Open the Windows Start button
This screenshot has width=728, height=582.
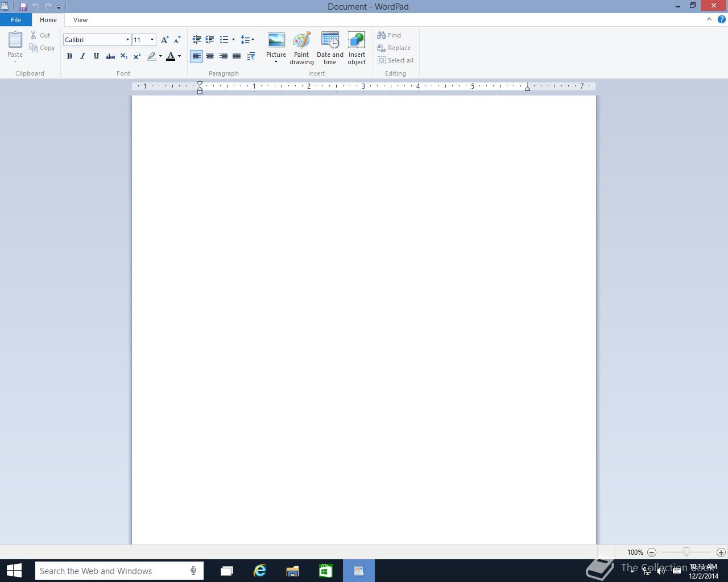tap(14, 571)
